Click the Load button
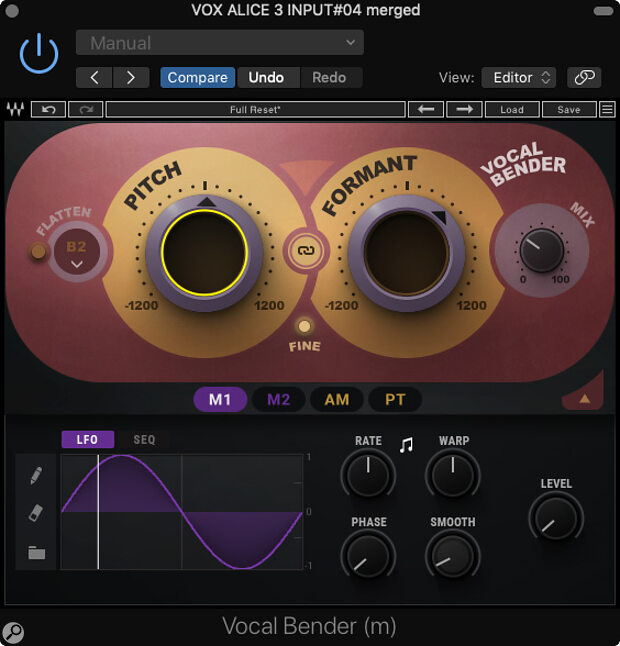 point(512,110)
